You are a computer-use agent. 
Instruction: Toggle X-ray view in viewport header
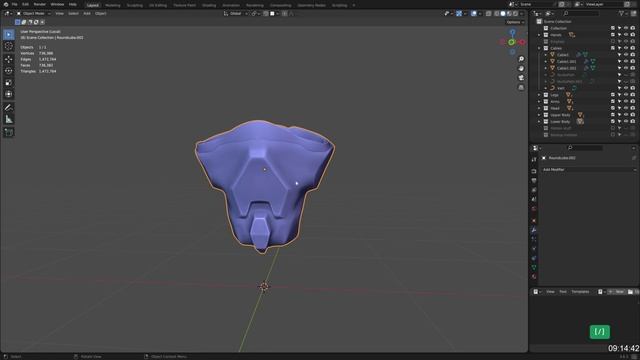(488, 13)
